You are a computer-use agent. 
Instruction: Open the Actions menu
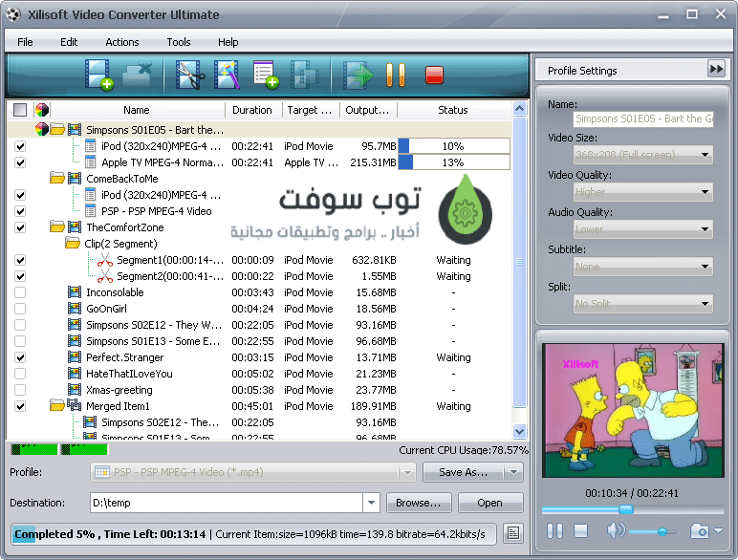pos(122,42)
